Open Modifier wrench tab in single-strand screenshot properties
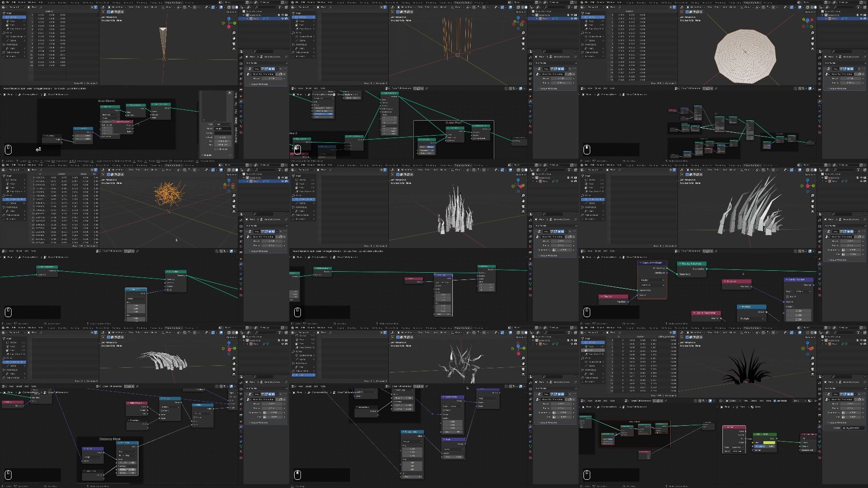This screenshot has width=868, height=488. [241, 101]
